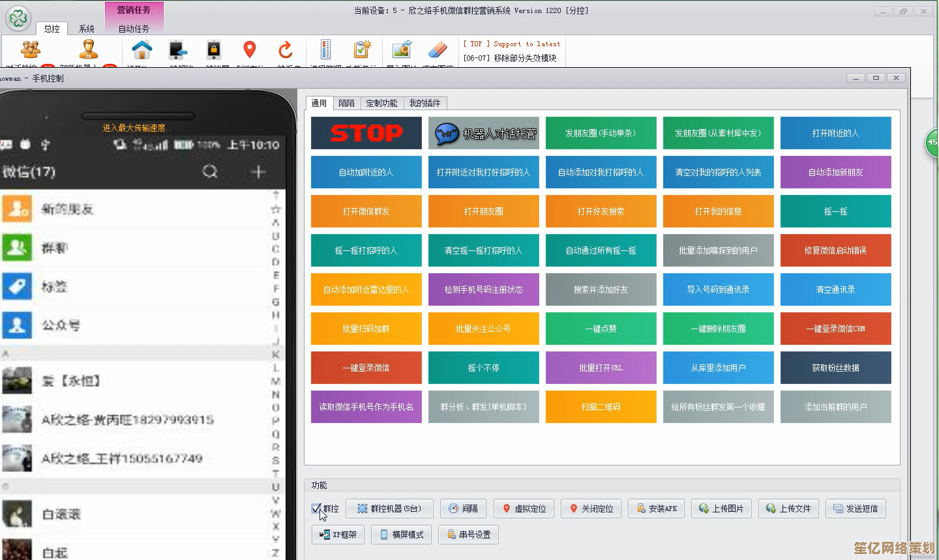This screenshot has height=560, width=939.
Task: Tap the magnifier search icon in WeChat header
Action: click(x=210, y=171)
